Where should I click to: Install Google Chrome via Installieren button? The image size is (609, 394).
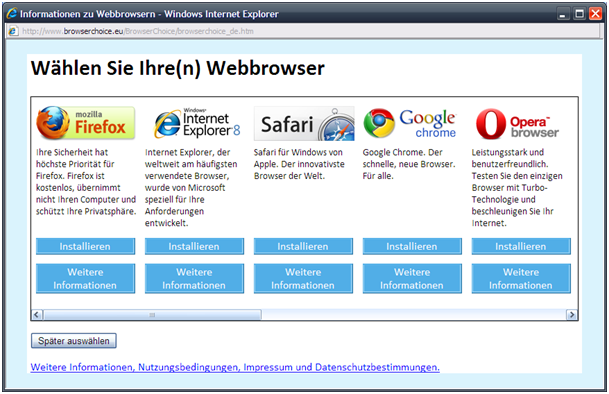click(x=412, y=246)
